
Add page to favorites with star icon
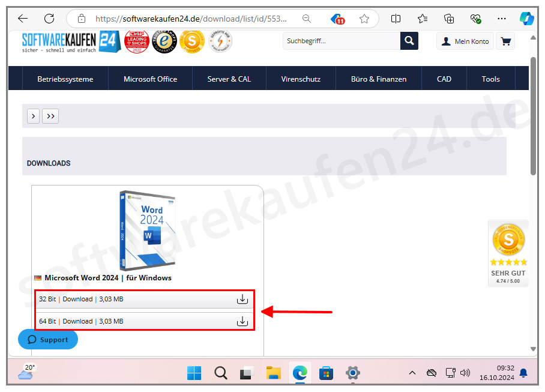click(364, 19)
